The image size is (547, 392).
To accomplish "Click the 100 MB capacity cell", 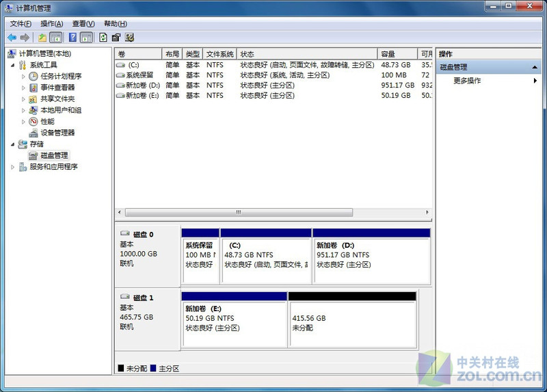I will [x=394, y=75].
